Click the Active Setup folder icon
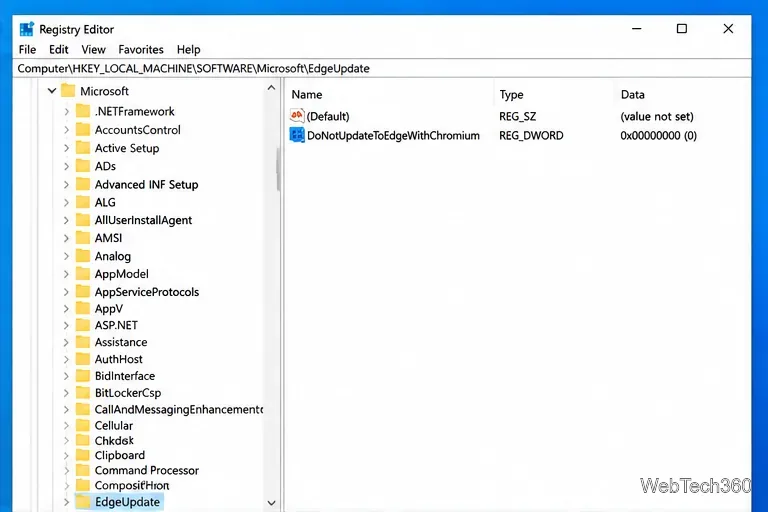Screen dimensions: 768x512 pyautogui.click(x=83, y=148)
